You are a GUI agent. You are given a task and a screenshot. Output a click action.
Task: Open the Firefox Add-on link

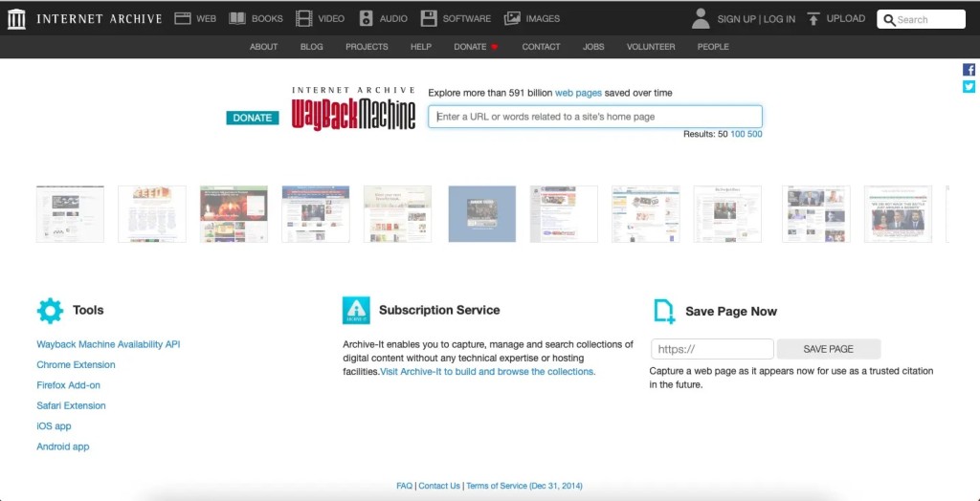[x=68, y=385]
